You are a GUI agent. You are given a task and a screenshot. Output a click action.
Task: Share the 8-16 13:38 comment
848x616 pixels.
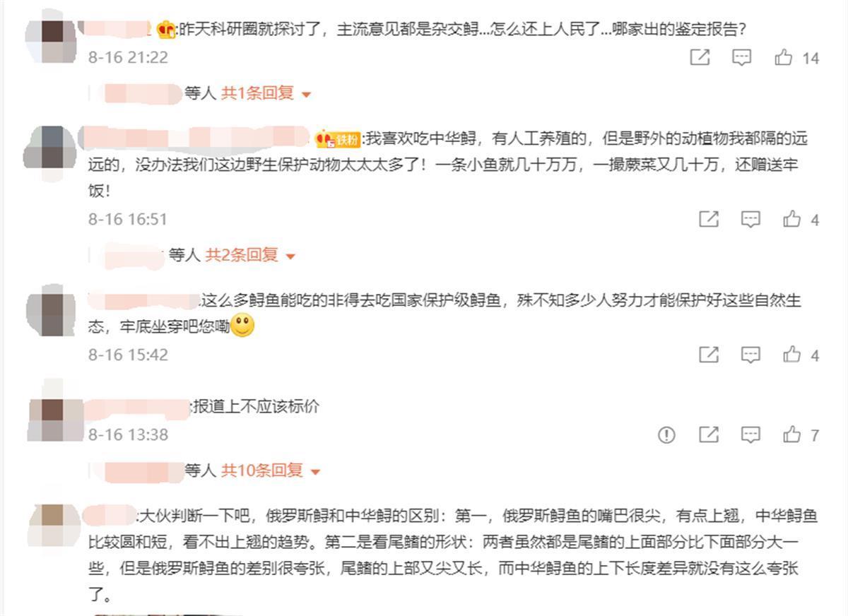coord(709,435)
